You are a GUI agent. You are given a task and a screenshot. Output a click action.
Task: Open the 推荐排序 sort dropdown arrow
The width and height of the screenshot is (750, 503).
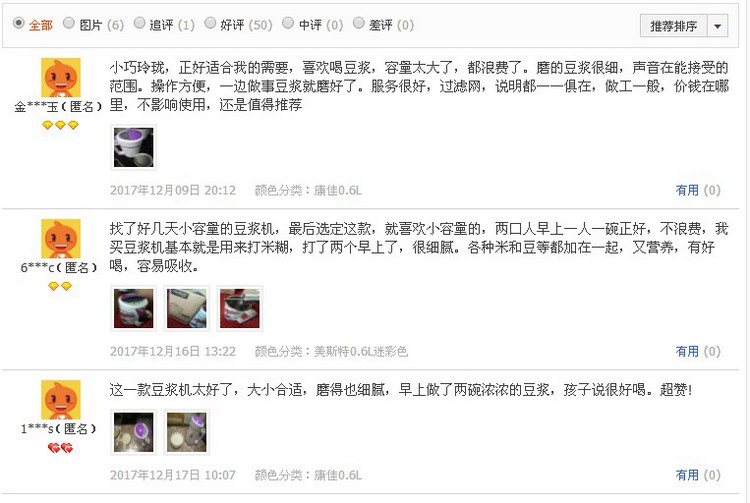tap(717, 26)
